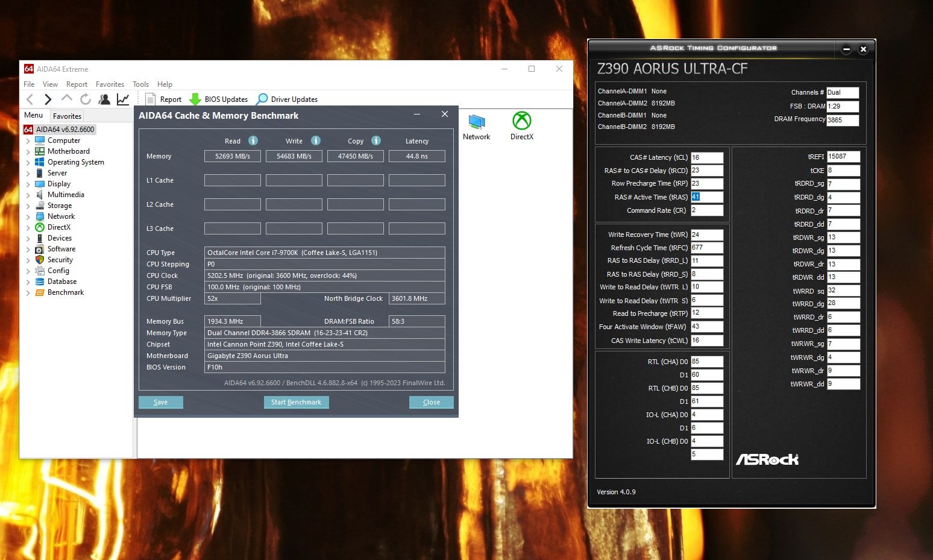933x560 pixels.
Task: Click the Memory Read result 52693 MB/s
Action: [233, 156]
